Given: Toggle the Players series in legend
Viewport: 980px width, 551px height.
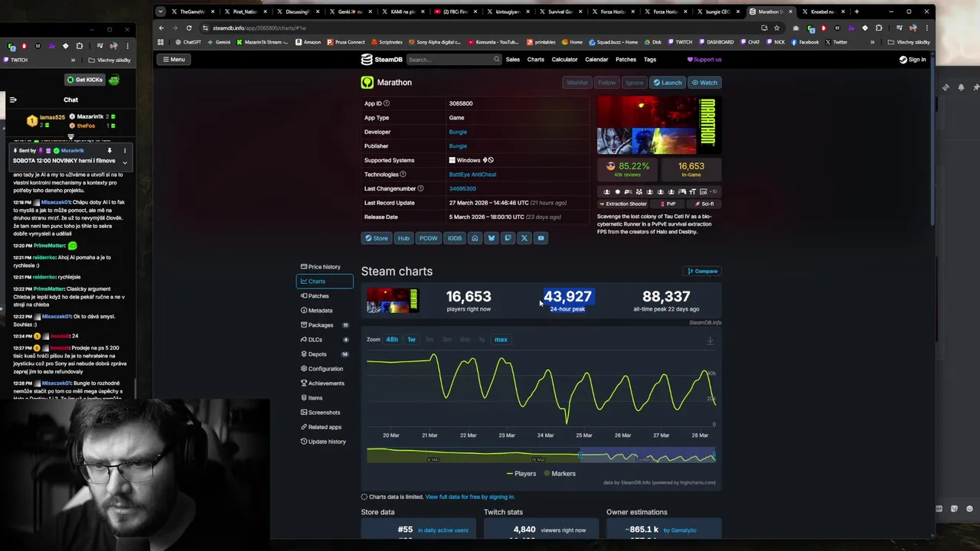Looking at the screenshot, I should pos(521,474).
